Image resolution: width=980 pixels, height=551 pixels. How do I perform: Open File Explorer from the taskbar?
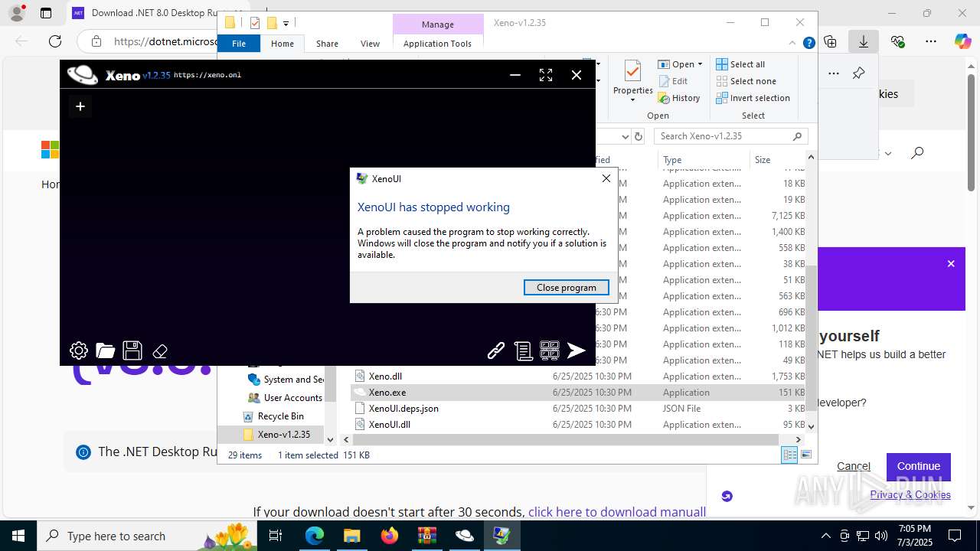point(352,536)
